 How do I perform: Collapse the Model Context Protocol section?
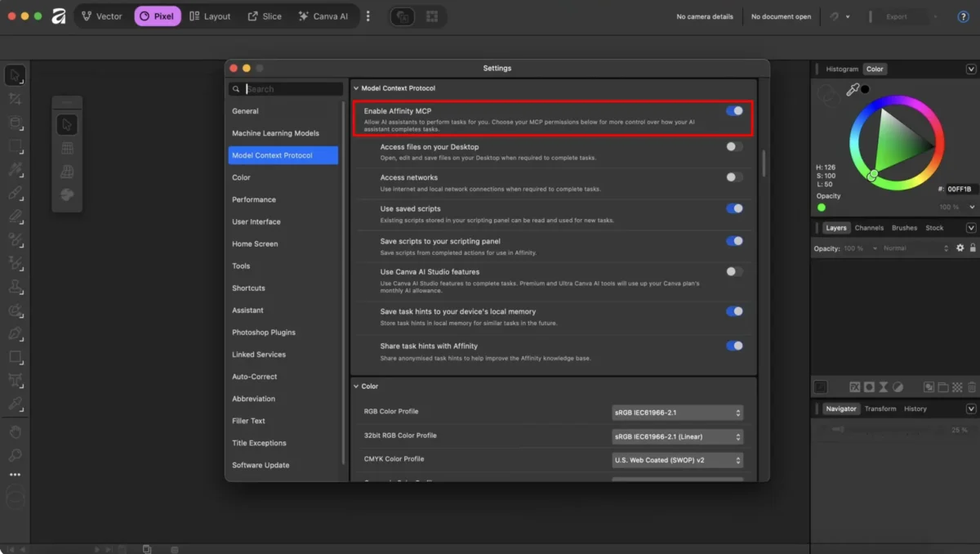click(356, 88)
